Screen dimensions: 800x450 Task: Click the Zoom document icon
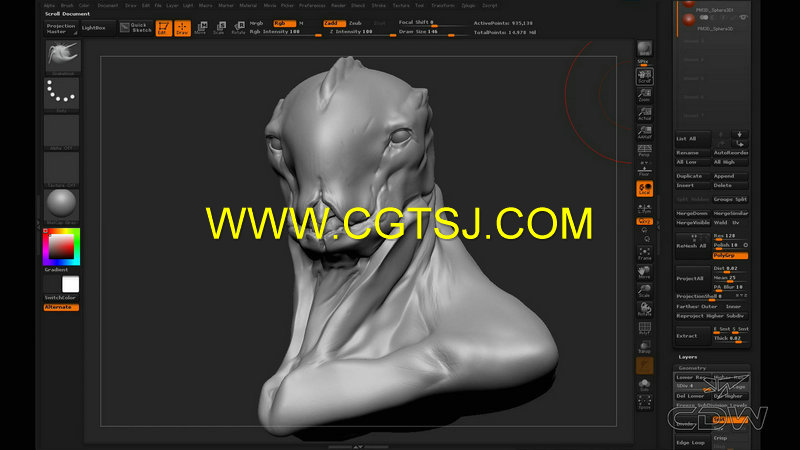click(644, 95)
